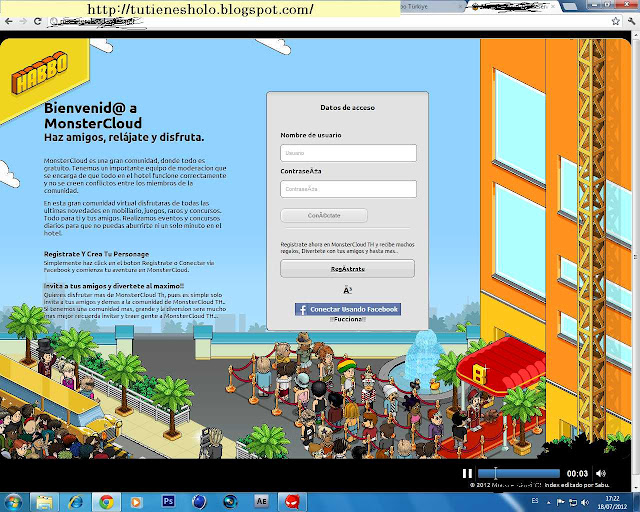Image resolution: width=640 pixels, height=512 pixels.
Task: Open the media player taskbar icon
Action: (137, 502)
